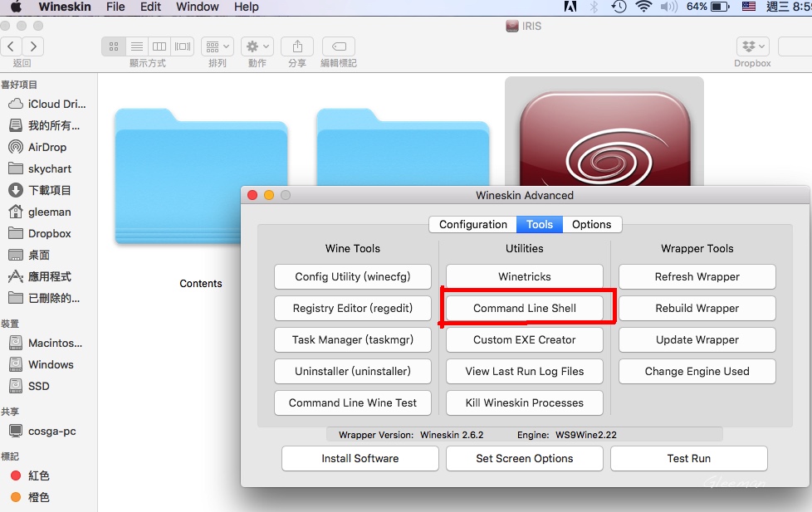Open the US flag input source menu
Viewport: 812px width, 512px height.
[x=748, y=7]
